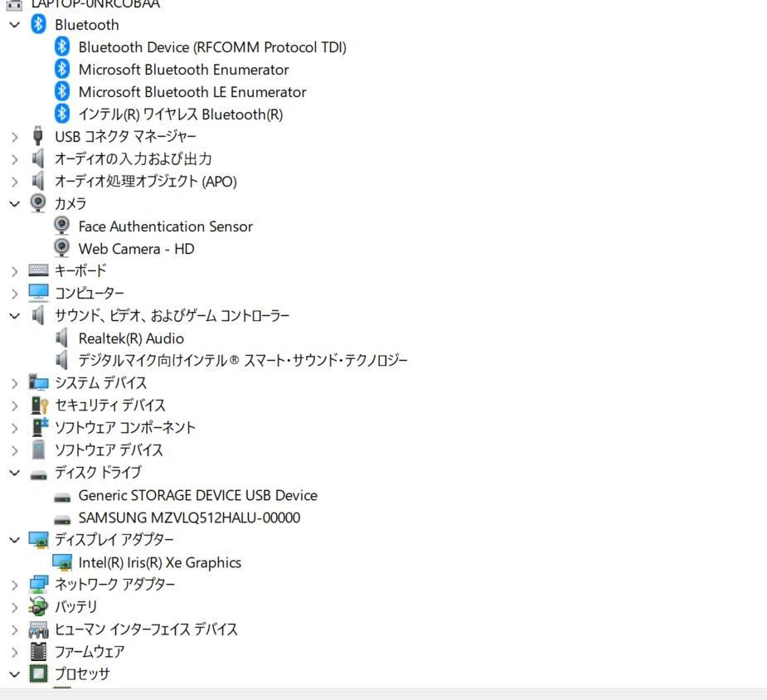Click the キーボード keyboard icon
The image size is (767, 700).
pyautogui.click(x=38, y=270)
